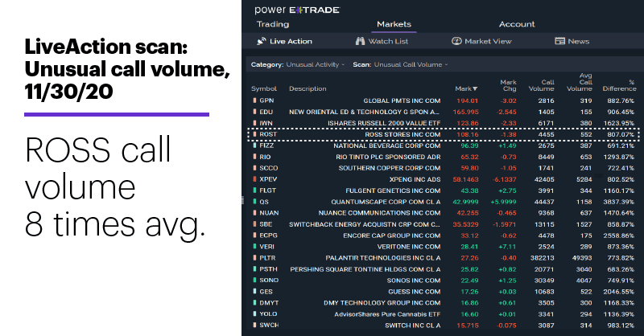Click the GPN symbol
This screenshot has width=644, height=336.
pyautogui.click(x=266, y=100)
